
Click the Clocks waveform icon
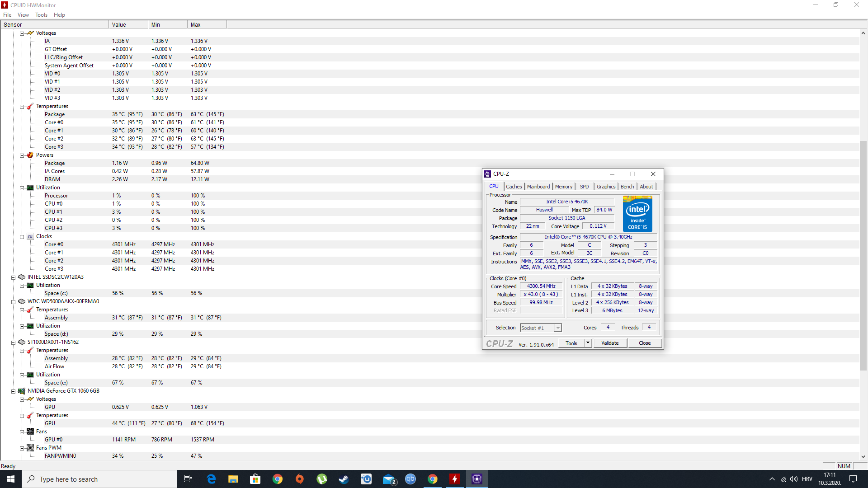[30, 236]
